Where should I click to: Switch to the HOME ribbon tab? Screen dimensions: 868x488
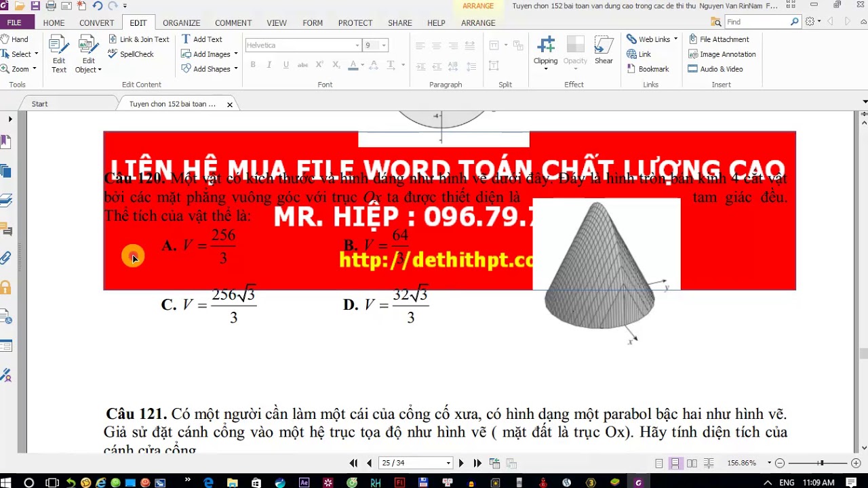54,22
